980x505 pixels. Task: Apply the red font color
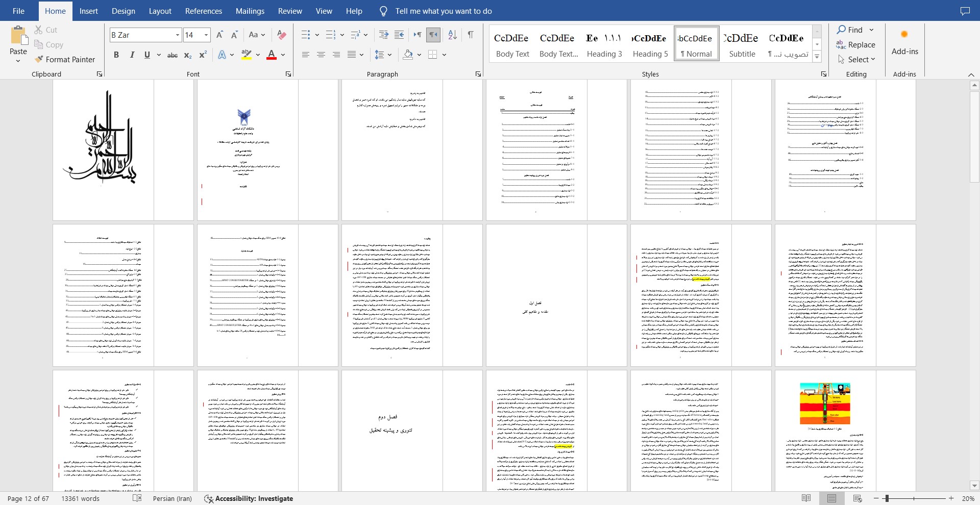tap(272, 55)
